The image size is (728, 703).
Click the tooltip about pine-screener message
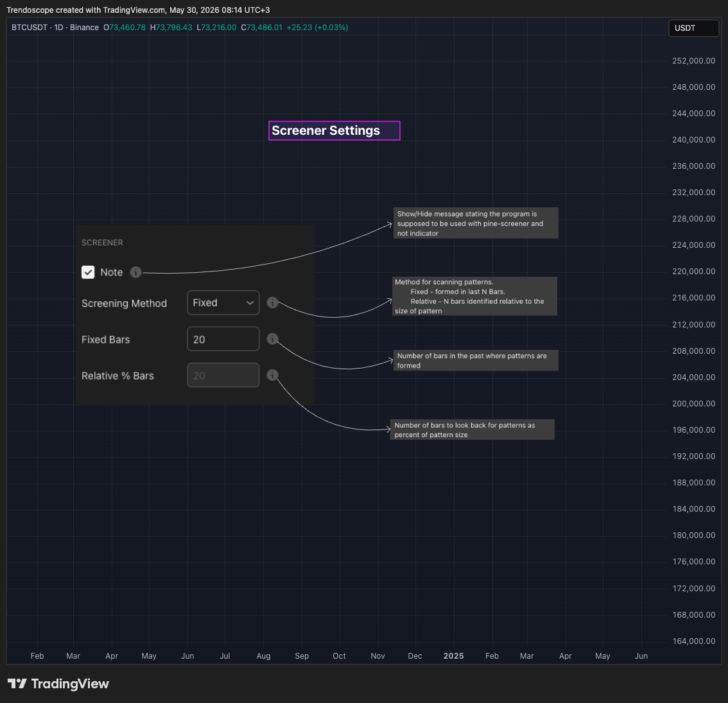(x=476, y=223)
